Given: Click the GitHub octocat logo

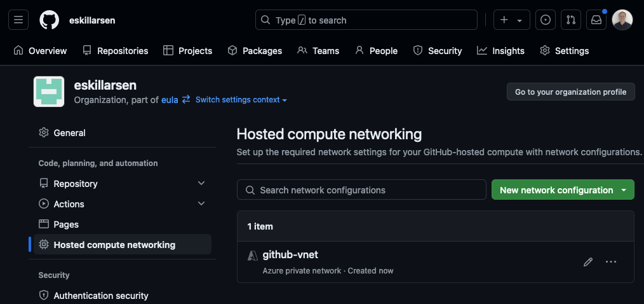Looking at the screenshot, I should (50, 20).
